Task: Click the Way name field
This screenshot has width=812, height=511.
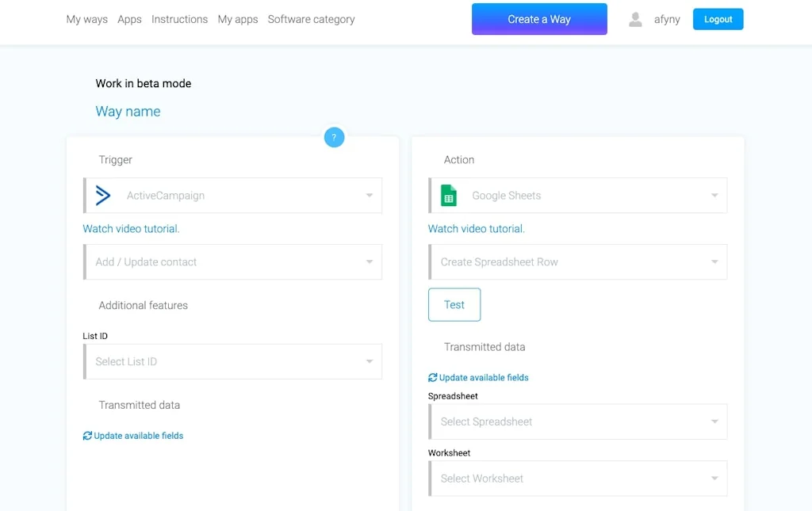Action: [128, 112]
